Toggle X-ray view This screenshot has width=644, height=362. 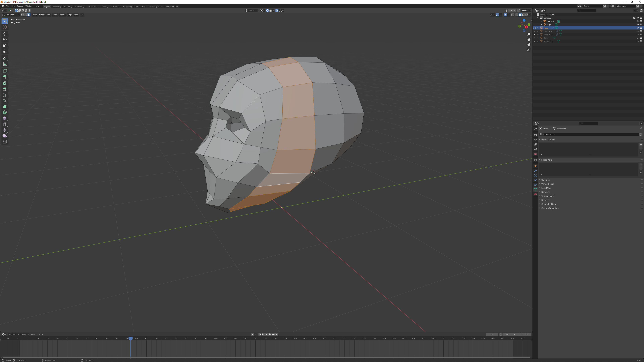click(x=513, y=15)
